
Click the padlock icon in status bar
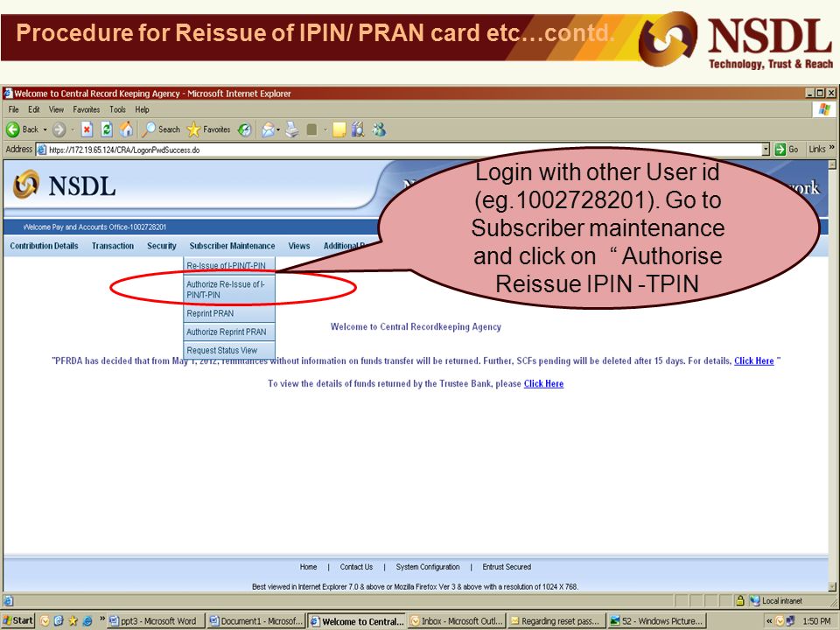[740, 600]
